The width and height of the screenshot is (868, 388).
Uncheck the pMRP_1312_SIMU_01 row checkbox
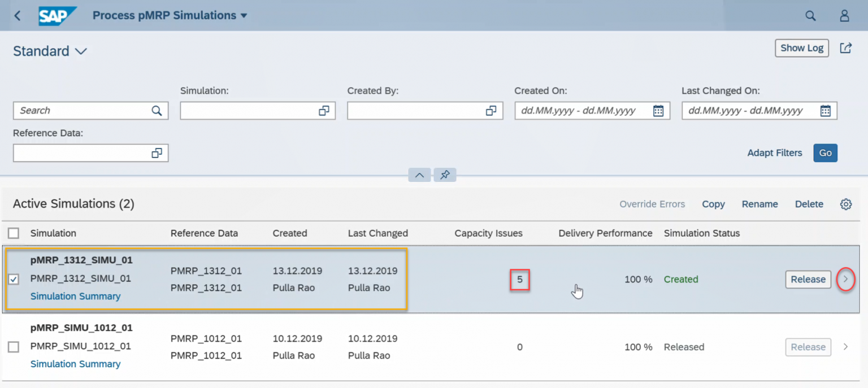coord(13,280)
